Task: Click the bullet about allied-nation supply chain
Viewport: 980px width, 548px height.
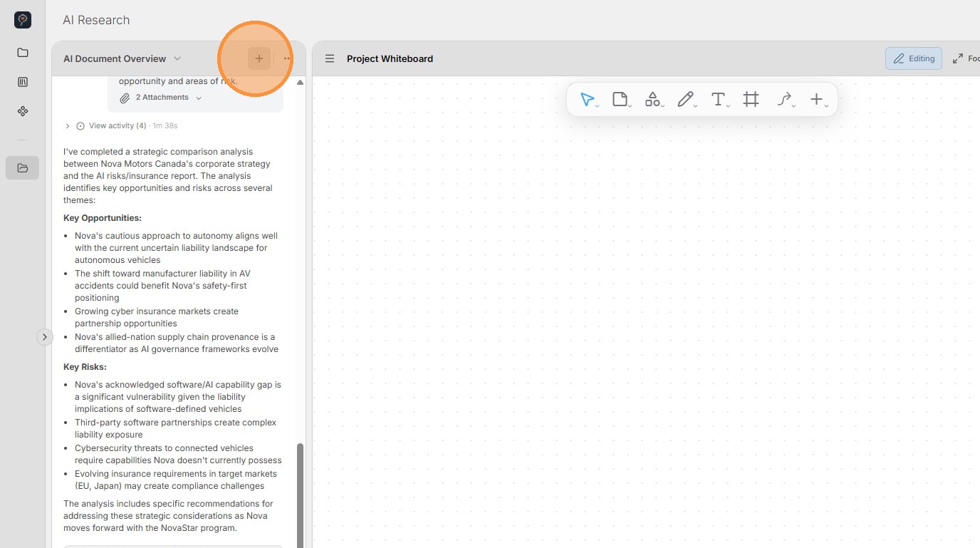Action: (177, 343)
